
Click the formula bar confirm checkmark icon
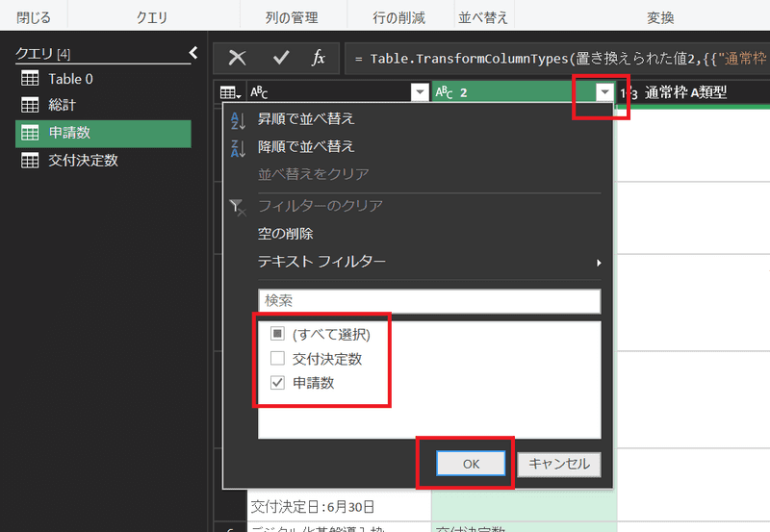click(281, 58)
